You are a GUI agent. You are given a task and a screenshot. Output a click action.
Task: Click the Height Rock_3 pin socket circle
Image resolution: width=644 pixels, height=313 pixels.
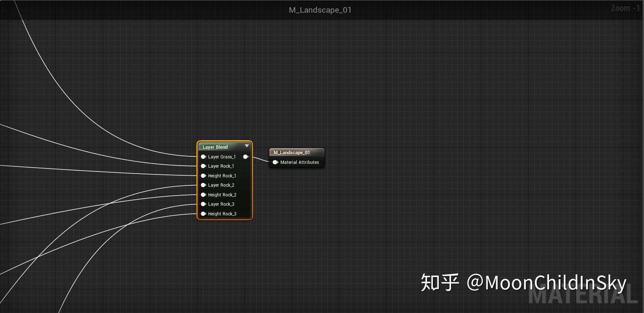pyautogui.click(x=204, y=214)
